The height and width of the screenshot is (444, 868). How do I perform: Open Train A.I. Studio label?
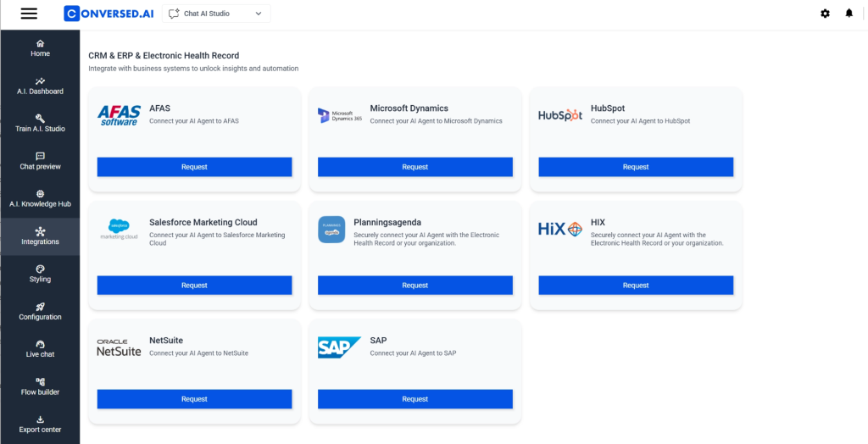[40, 129]
